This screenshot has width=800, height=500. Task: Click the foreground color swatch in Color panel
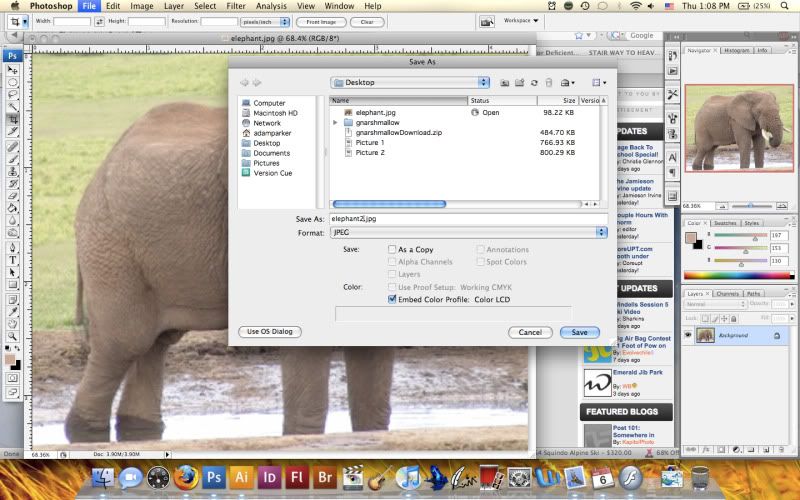pos(690,238)
